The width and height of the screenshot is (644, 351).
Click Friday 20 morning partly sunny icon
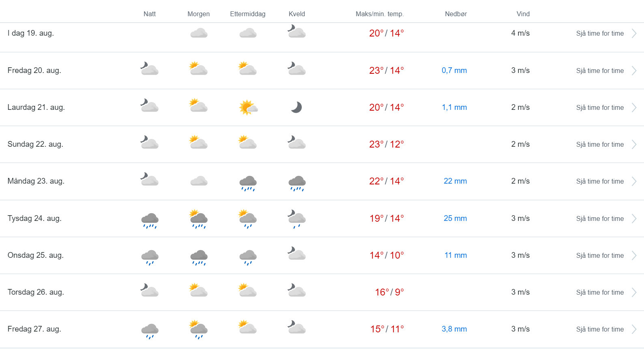pyautogui.click(x=199, y=69)
